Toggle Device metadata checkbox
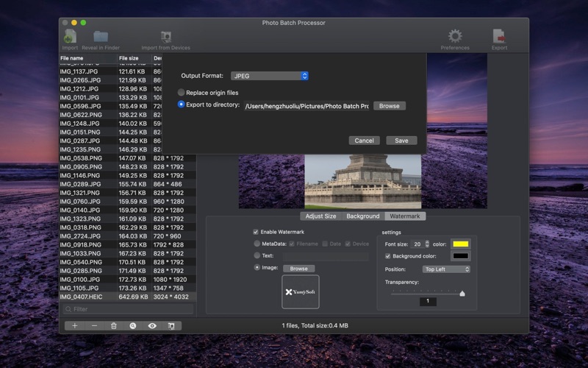588x368 pixels. pos(348,244)
